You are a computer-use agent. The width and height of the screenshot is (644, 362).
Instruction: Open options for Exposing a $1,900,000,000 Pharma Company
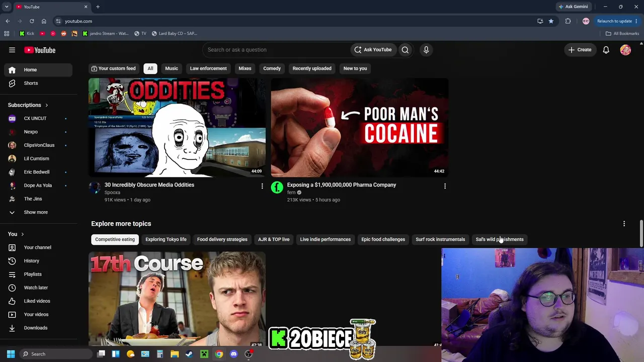[445, 186]
